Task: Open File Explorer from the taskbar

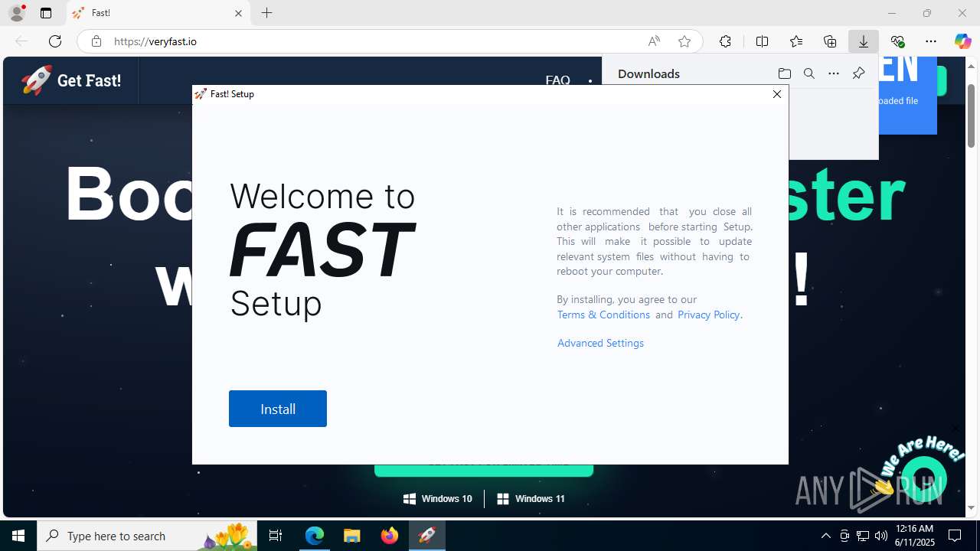Action: [352, 536]
